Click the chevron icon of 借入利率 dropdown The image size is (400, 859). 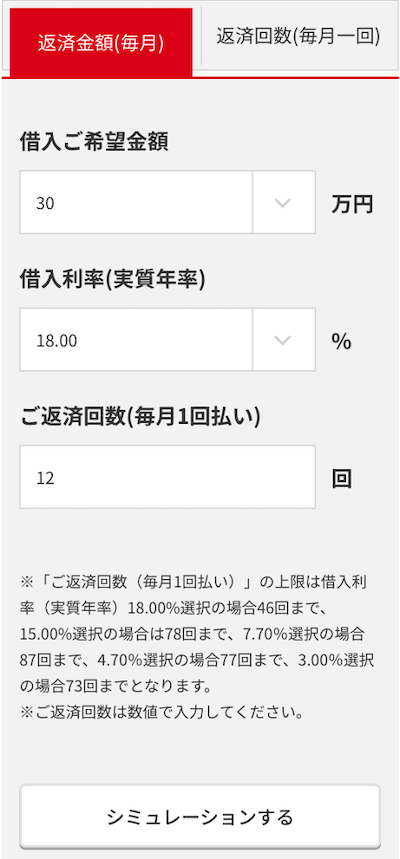[282, 340]
